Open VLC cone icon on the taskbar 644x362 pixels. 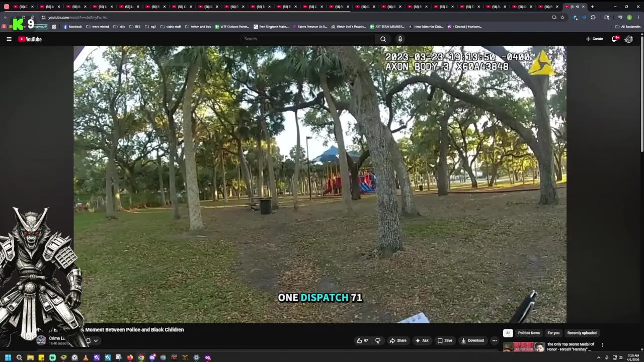click(86, 357)
